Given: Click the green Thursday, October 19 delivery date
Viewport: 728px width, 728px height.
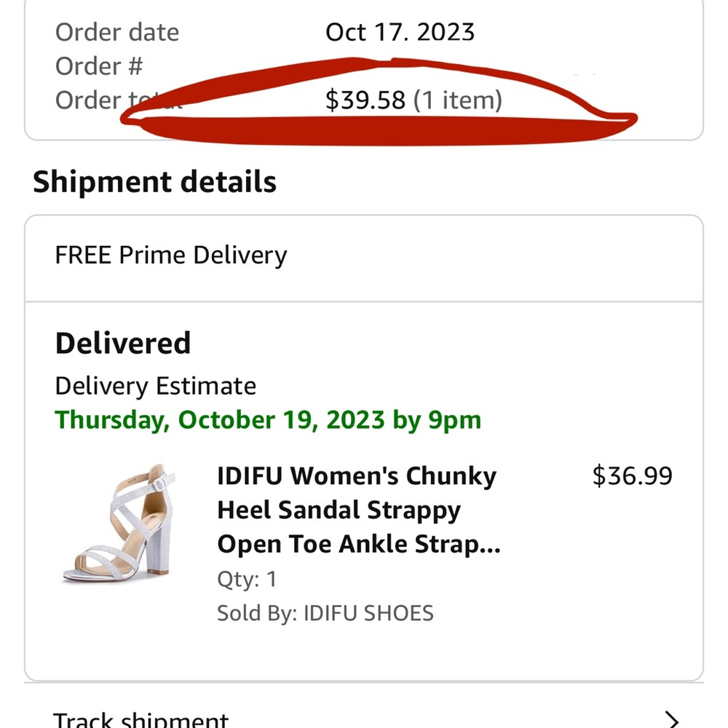Looking at the screenshot, I should click(x=268, y=420).
